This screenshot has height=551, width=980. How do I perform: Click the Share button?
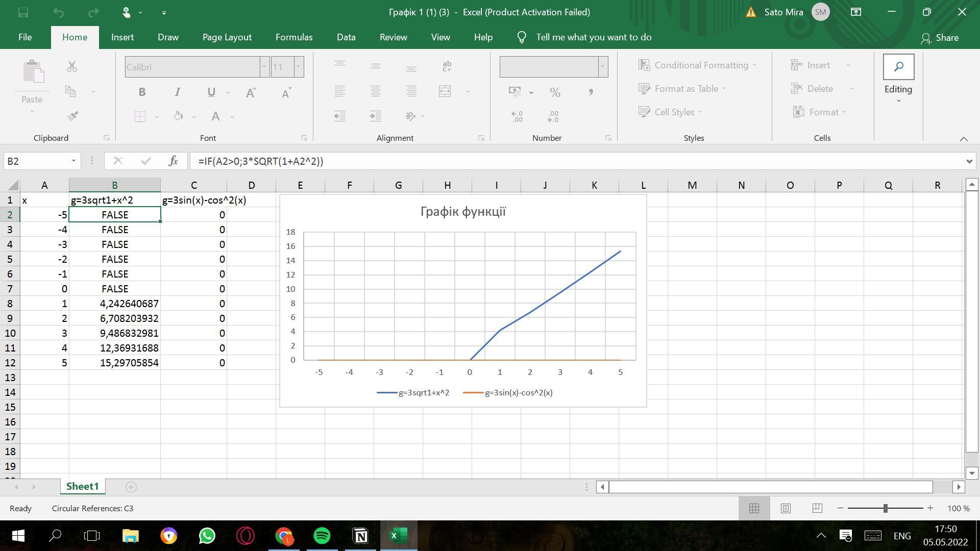940,38
